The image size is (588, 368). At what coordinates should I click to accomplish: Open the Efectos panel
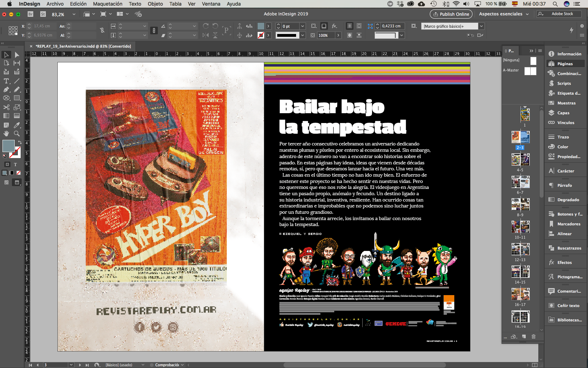tap(565, 263)
